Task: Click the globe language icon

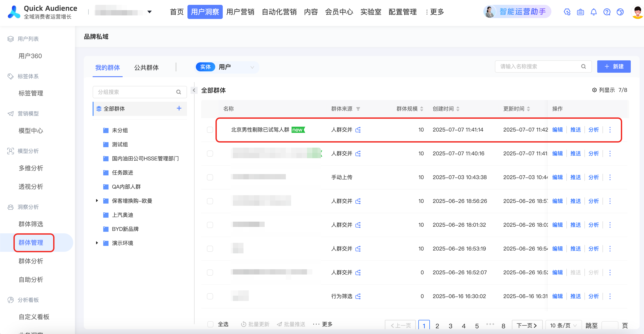Action: [620, 12]
